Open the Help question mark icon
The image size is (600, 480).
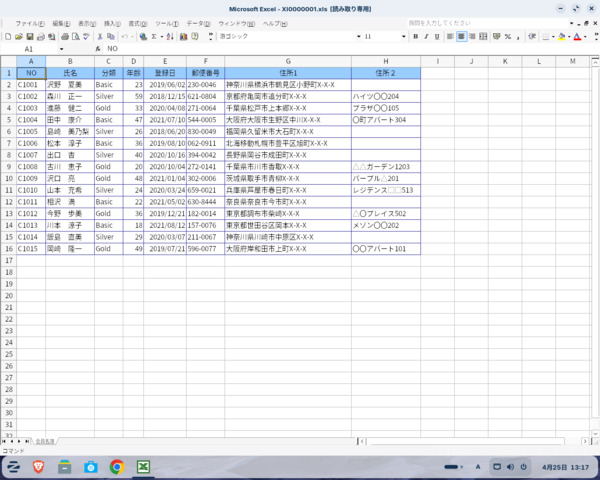click(195, 37)
